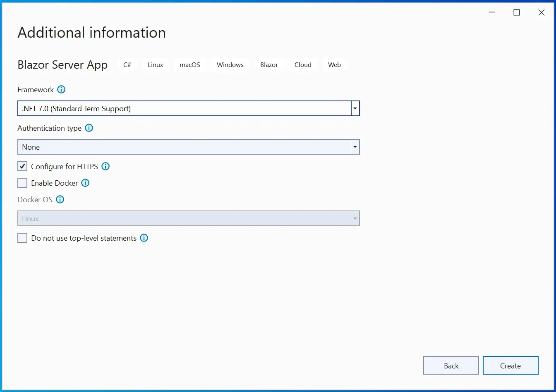
Task: Click the top-level statements info icon
Action: (144, 238)
